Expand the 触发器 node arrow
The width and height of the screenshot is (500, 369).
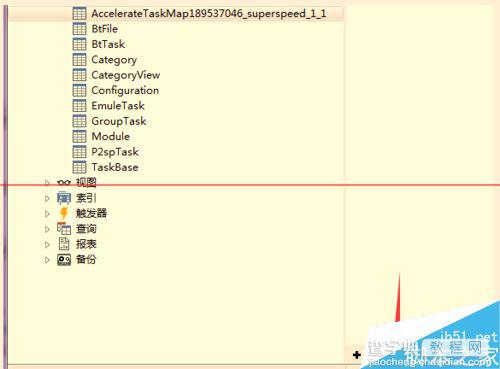tap(47, 213)
